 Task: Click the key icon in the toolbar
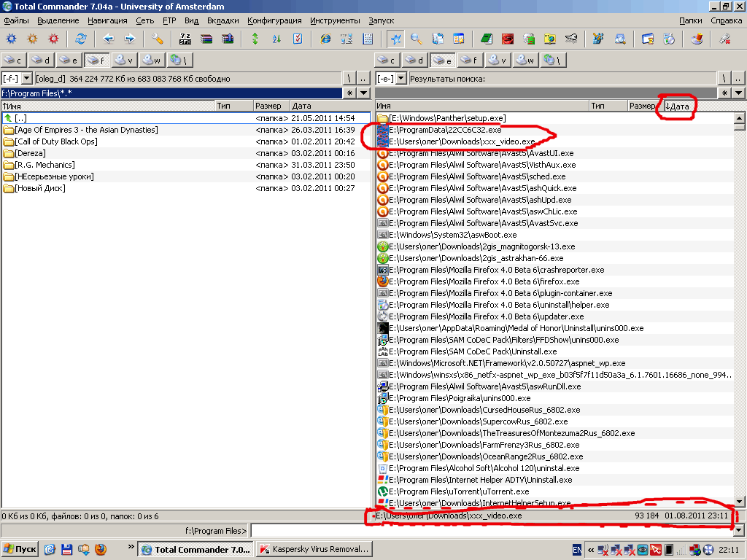coord(571,39)
